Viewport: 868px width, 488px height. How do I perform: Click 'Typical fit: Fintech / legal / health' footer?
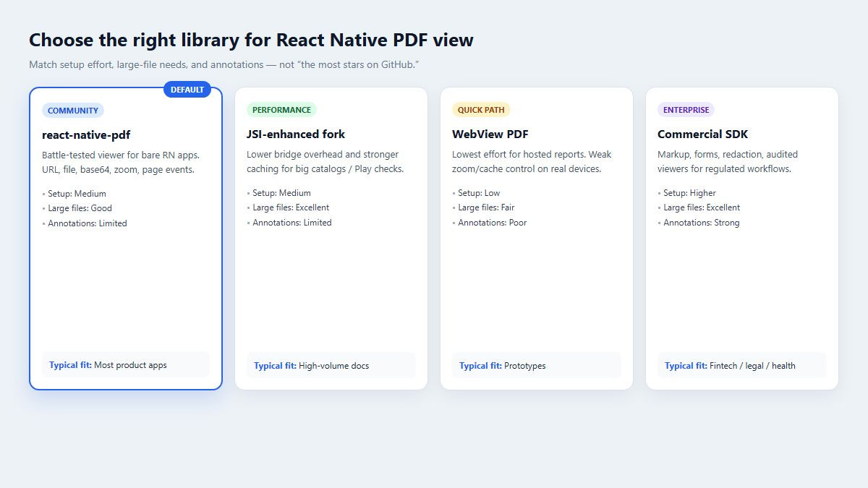pos(742,365)
